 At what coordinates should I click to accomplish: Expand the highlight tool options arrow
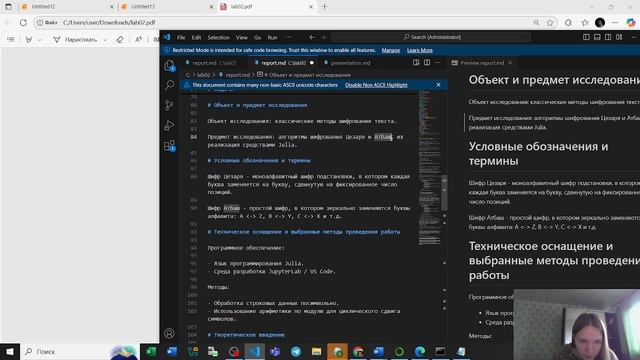[x=40, y=40]
